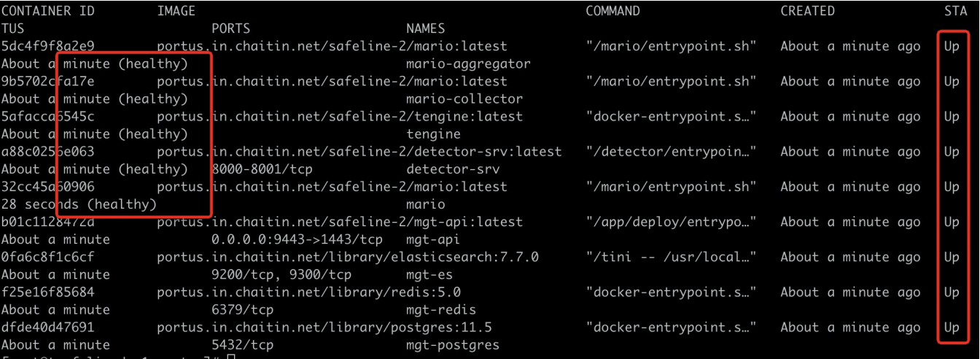This screenshot has height=359, width=980.
Task: Click the mario-collector container name
Action: pyautogui.click(x=464, y=99)
